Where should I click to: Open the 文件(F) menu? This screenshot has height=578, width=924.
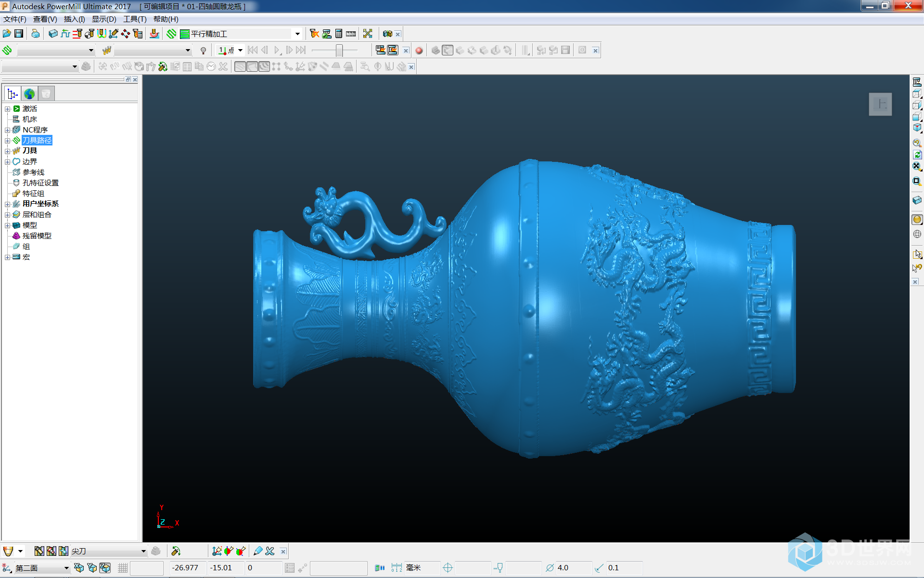15,19
